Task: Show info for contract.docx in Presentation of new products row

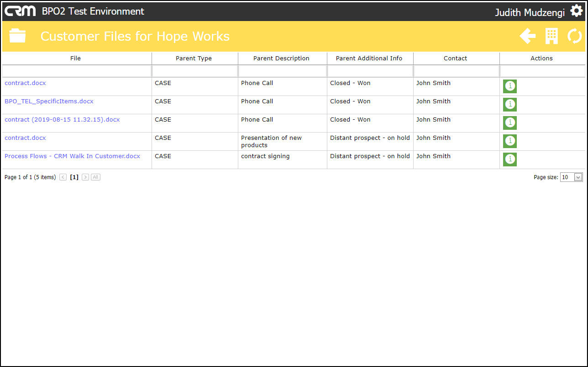Action: pyautogui.click(x=510, y=141)
